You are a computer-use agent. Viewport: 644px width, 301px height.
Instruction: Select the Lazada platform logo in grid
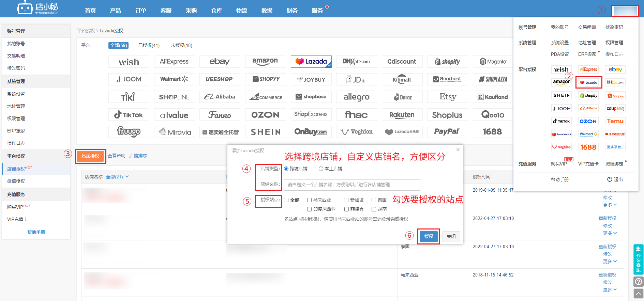[311, 62]
